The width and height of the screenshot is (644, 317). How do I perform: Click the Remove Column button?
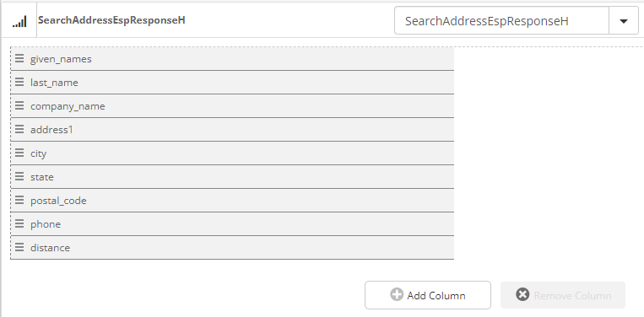(x=563, y=295)
